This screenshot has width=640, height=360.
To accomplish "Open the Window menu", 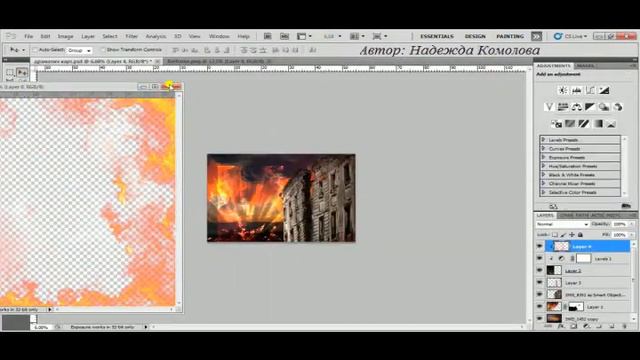I will [219, 36].
